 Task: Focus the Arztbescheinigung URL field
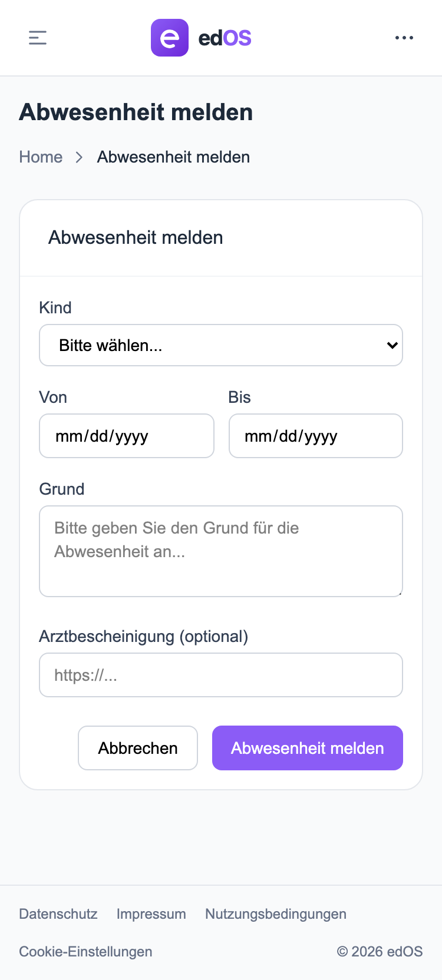pyautogui.click(x=221, y=675)
